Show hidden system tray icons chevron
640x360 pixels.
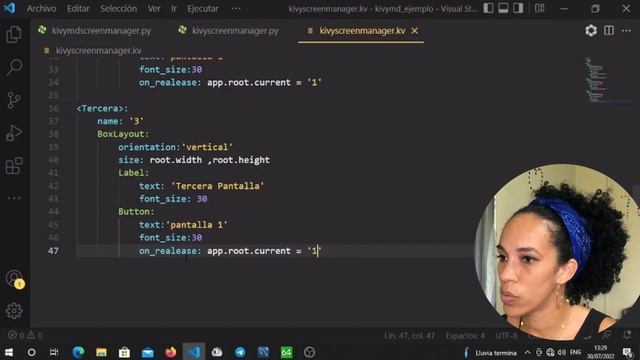coord(527,352)
